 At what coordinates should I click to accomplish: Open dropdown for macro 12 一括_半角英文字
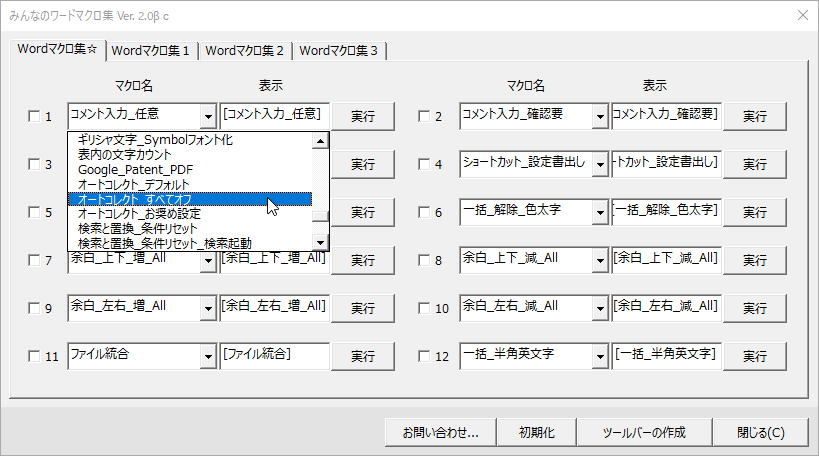pyautogui.click(x=599, y=356)
